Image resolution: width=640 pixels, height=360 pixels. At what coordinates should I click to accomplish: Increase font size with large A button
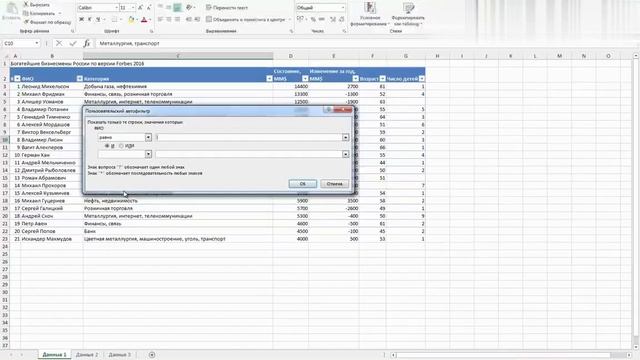140,8
